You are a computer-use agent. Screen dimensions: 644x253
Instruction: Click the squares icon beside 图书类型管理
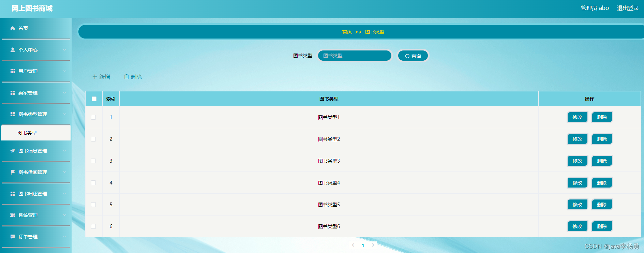pyautogui.click(x=13, y=114)
